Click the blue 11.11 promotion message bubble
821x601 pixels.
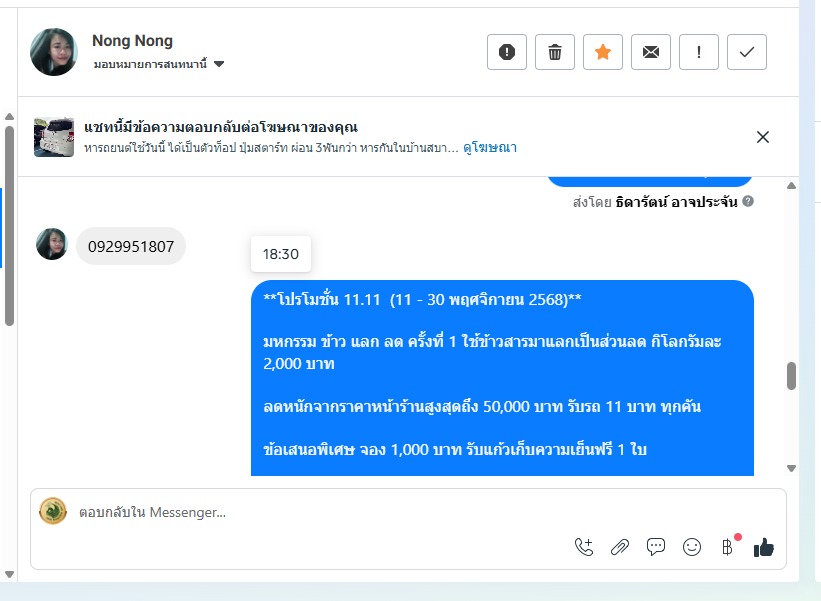(x=502, y=378)
